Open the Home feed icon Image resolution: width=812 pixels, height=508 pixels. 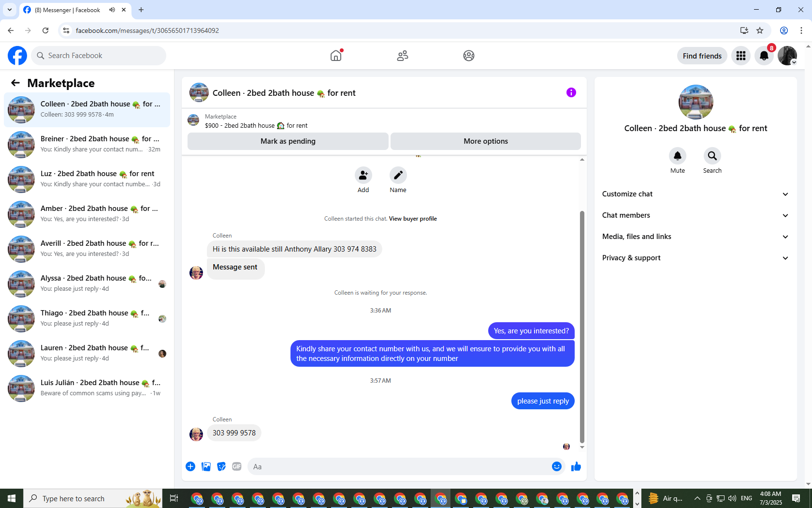coord(336,56)
